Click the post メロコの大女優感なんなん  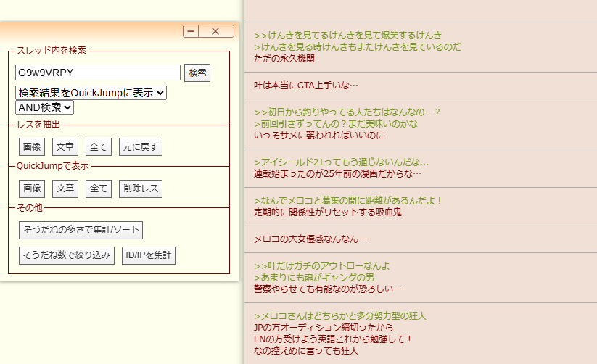pyautogui.click(x=310, y=239)
